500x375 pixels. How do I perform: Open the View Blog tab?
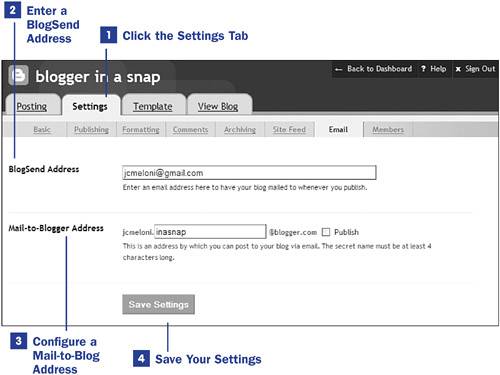218,106
